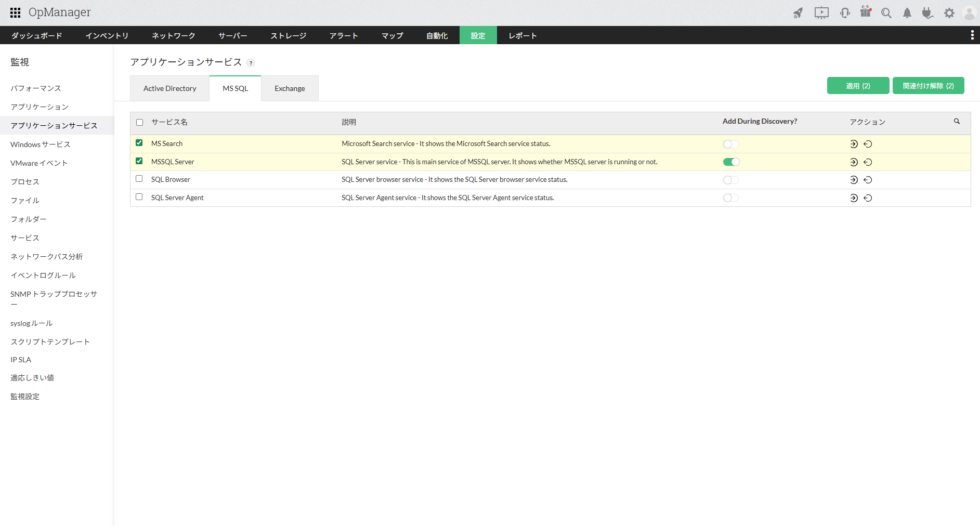
Task: Open the ダッシュボード menu
Action: coord(37,35)
